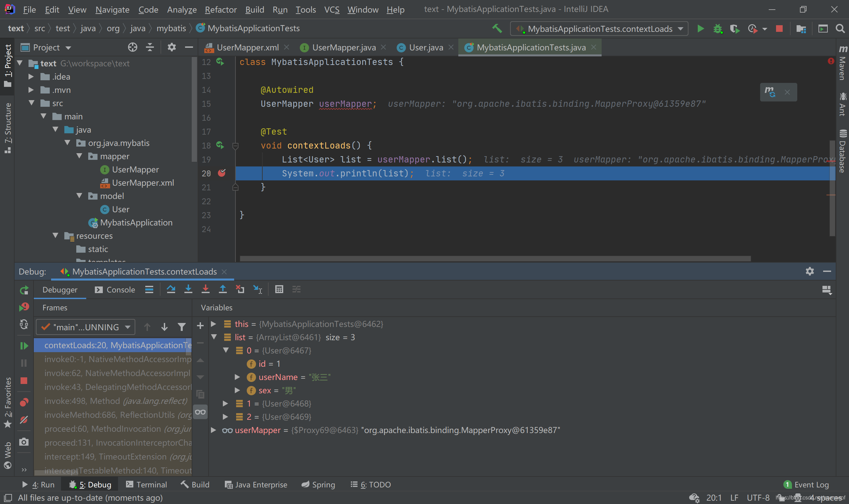Open Terminal tool window button
This screenshot has width=849, height=504.
(x=146, y=485)
